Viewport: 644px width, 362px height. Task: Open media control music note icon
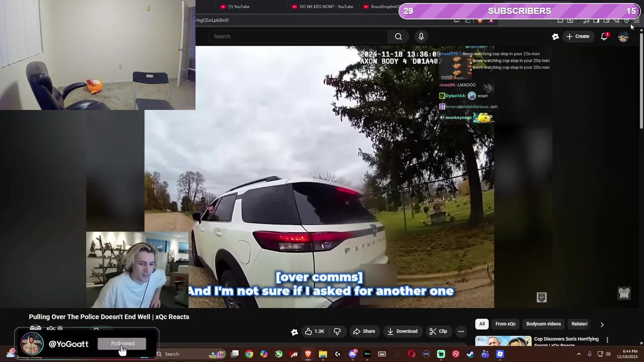click(x=586, y=21)
